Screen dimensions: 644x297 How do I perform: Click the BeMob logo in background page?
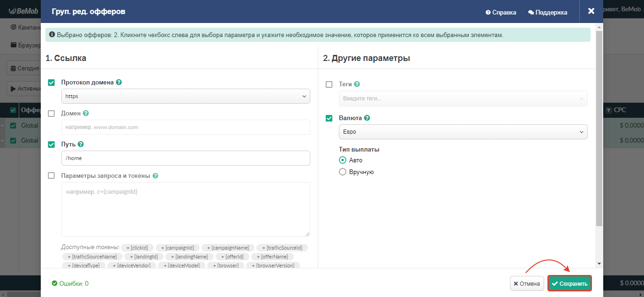pos(23,10)
